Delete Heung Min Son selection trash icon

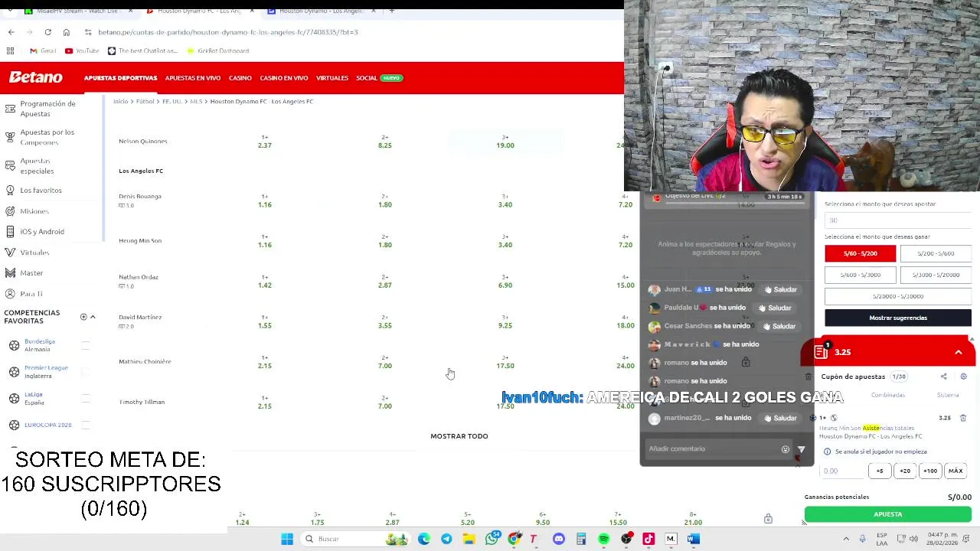point(963,418)
